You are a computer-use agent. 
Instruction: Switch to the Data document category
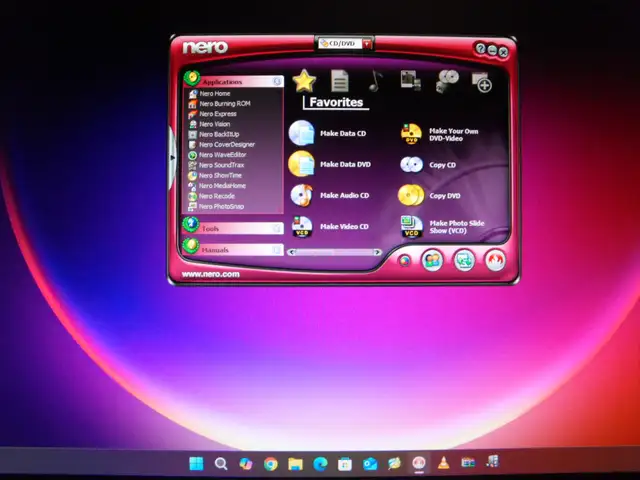[340, 80]
